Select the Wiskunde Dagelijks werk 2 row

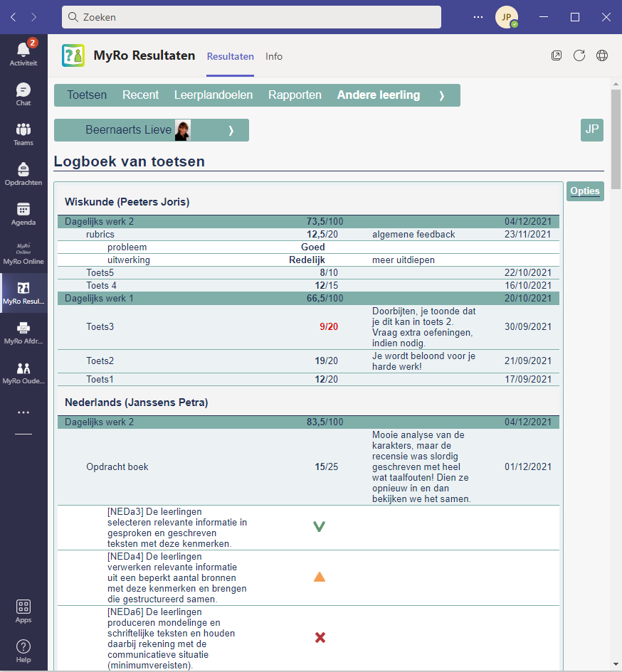[308, 222]
